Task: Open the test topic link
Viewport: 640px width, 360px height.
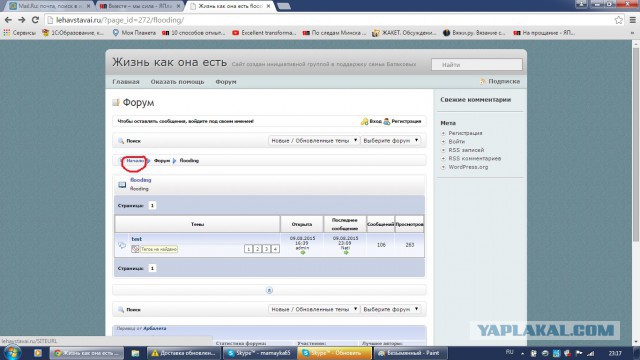Action: tap(136, 239)
